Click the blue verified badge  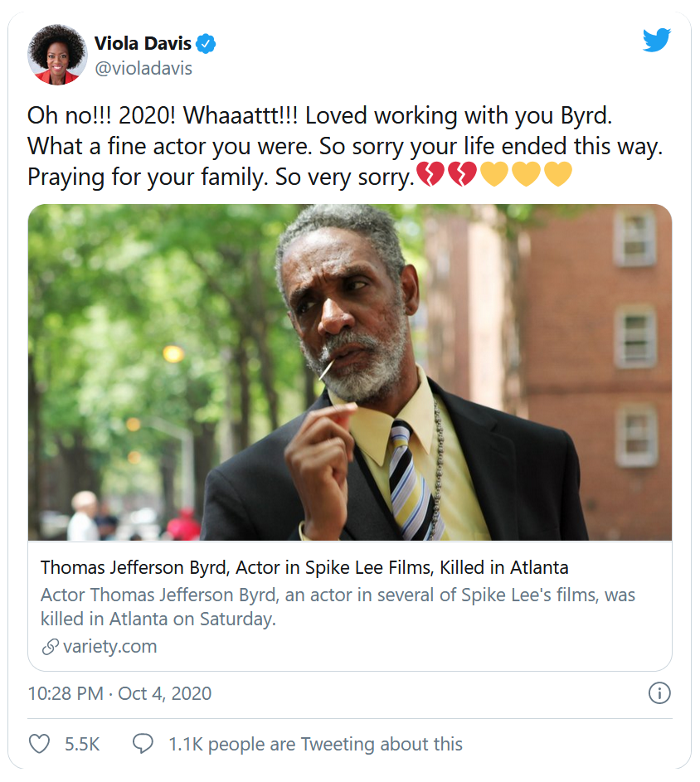point(205,44)
